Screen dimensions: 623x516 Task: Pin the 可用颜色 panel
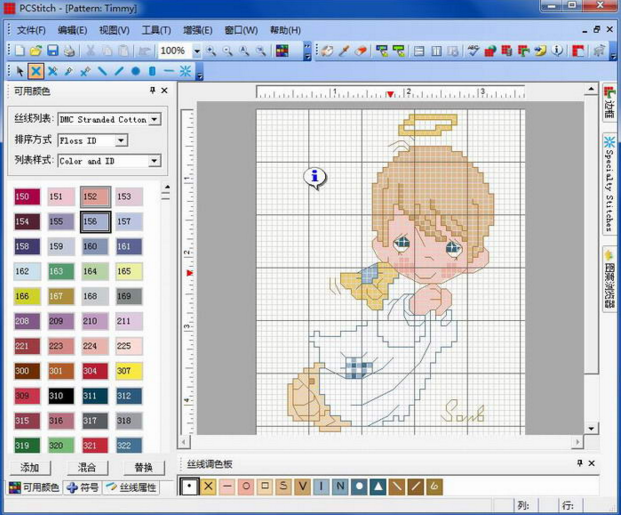152,91
